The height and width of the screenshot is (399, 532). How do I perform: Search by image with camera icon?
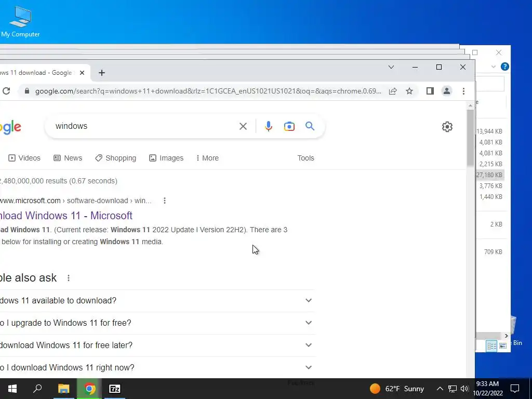click(x=289, y=126)
